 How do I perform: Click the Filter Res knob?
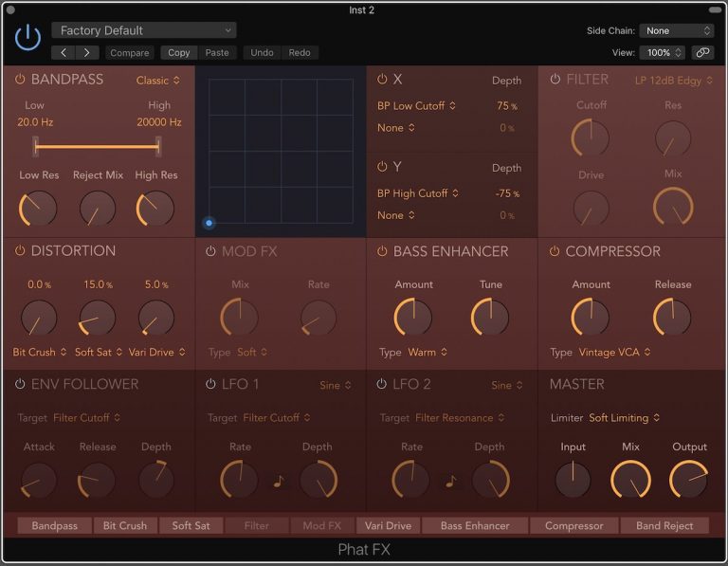click(673, 137)
